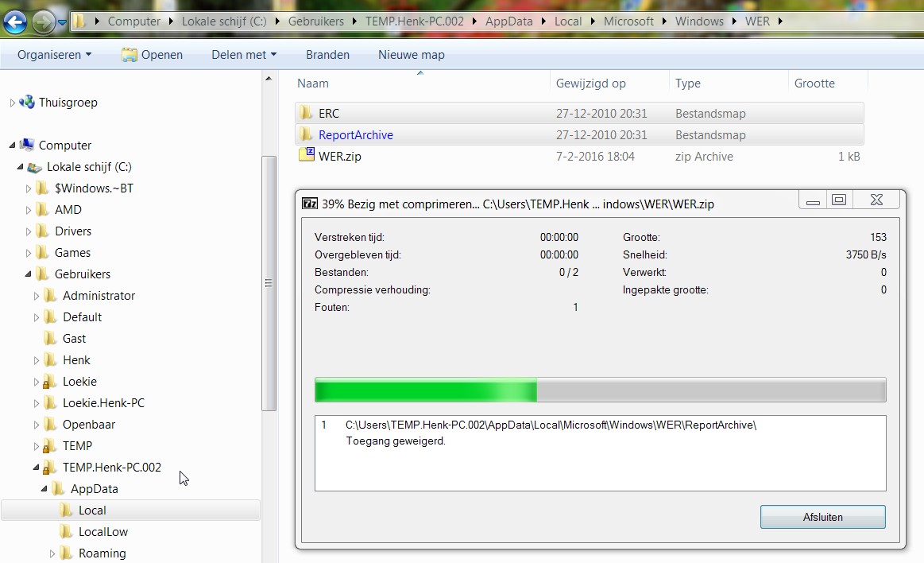Select the Thuisgroep homegroup icon
Screen dimensions: 924x563
click(x=27, y=102)
